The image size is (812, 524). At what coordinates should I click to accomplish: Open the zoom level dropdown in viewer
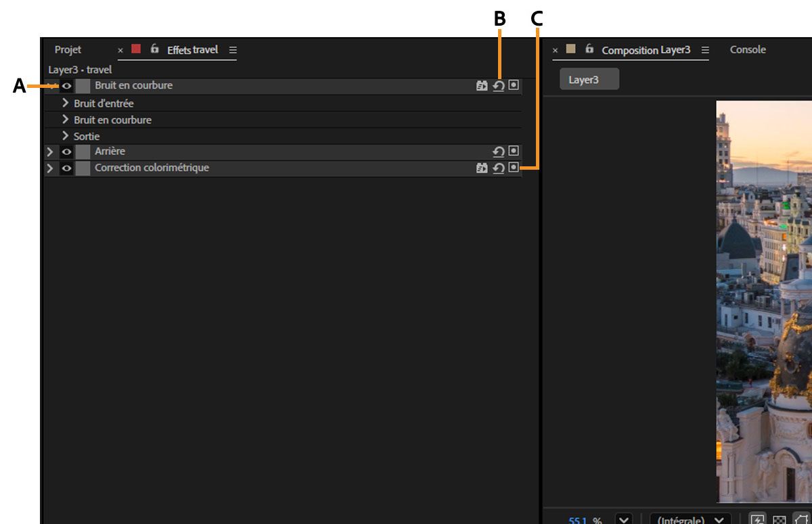click(x=624, y=520)
